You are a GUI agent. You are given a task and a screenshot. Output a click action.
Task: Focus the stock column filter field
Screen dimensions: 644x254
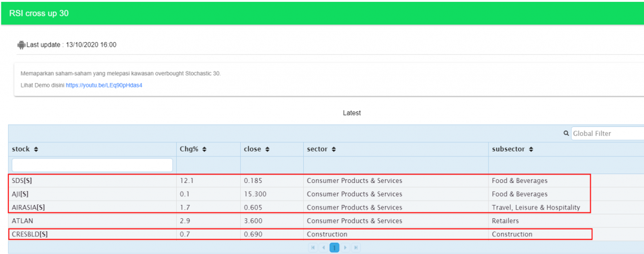pyautogui.click(x=92, y=165)
